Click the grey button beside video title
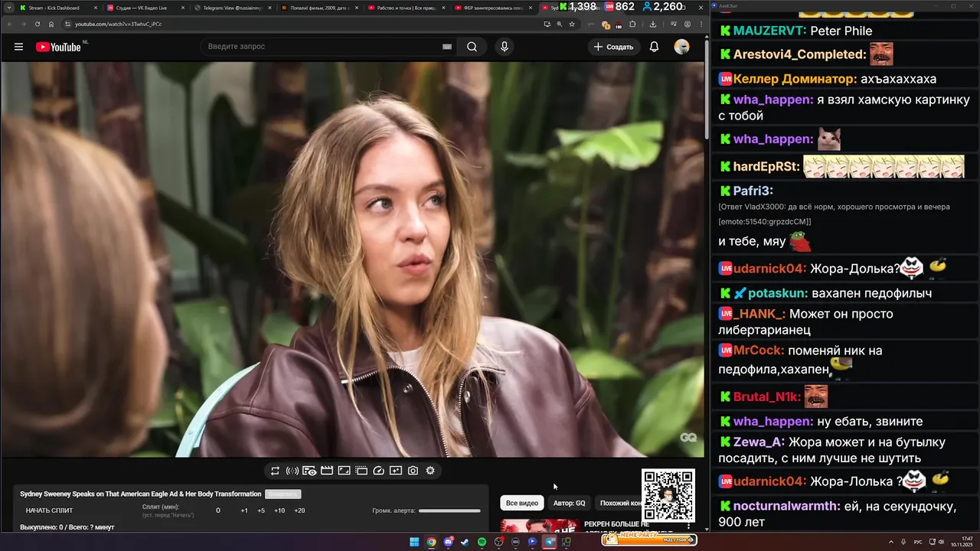Image resolution: width=980 pixels, height=551 pixels. tap(283, 494)
